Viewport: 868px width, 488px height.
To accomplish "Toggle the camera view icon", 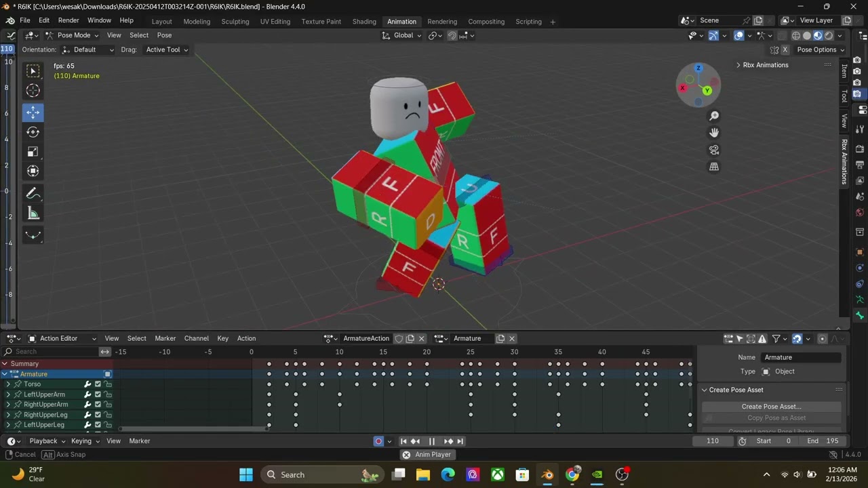I will pyautogui.click(x=714, y=150).
